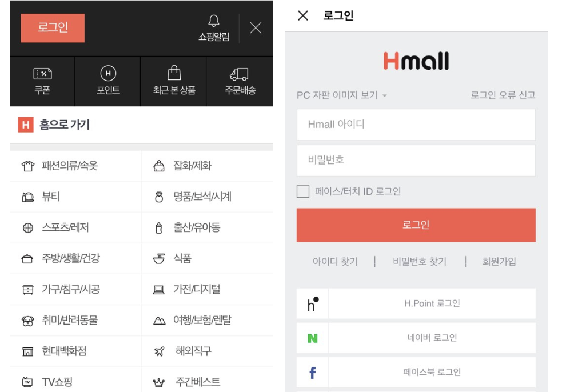This screenshot has height=392, width=586.
Task: Open the 포인트 H point icon
Action: click(108, 73)
